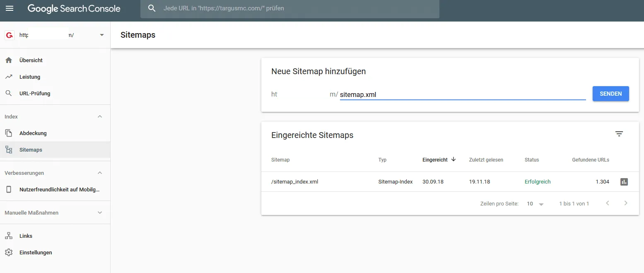Open the /sitemap_index.xml row
Image resolution: width=644 pixels, height=273 pixels.
pos(450,181)
